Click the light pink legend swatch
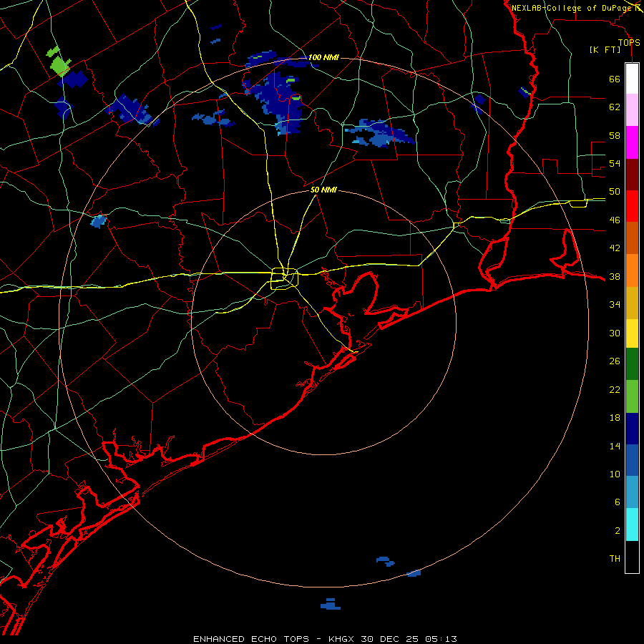The height and width of the screenshot is (644, 644). click(x=632, y=110)
